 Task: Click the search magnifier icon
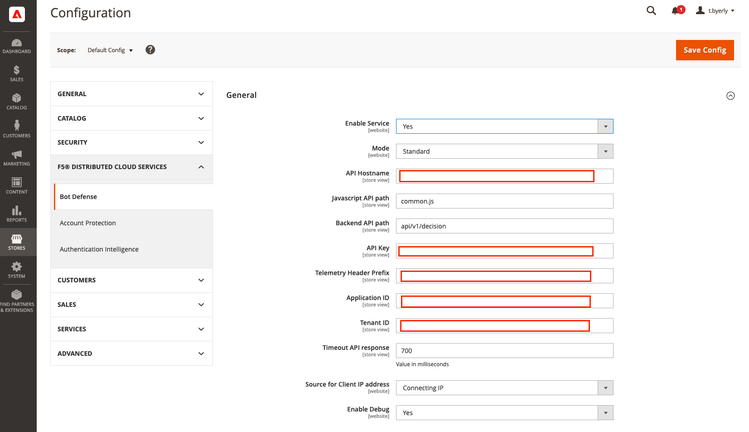pos(651,11)
